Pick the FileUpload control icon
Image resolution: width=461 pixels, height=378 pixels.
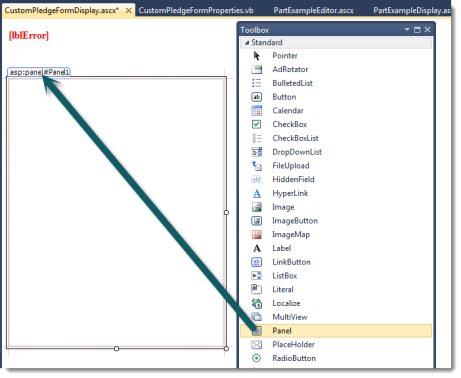pyautogui.click(x=257, y=165)
